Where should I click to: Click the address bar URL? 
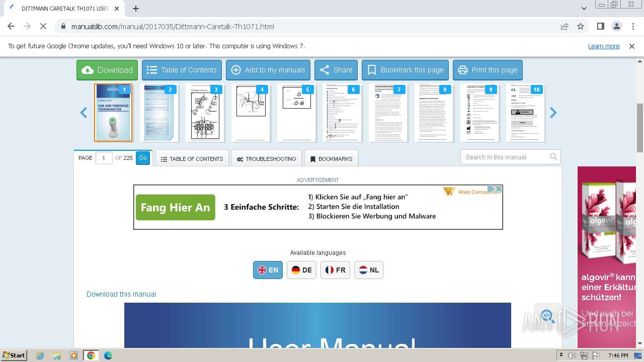173,27
